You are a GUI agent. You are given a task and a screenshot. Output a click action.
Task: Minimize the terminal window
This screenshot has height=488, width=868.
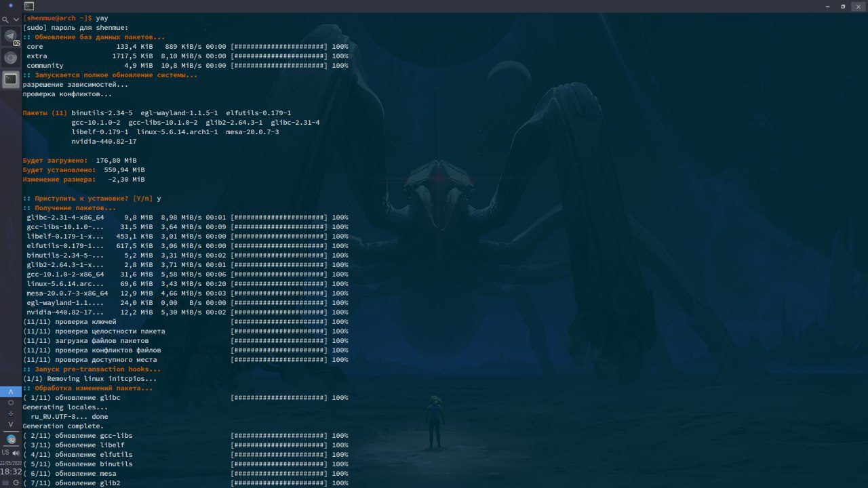point(829,6)
